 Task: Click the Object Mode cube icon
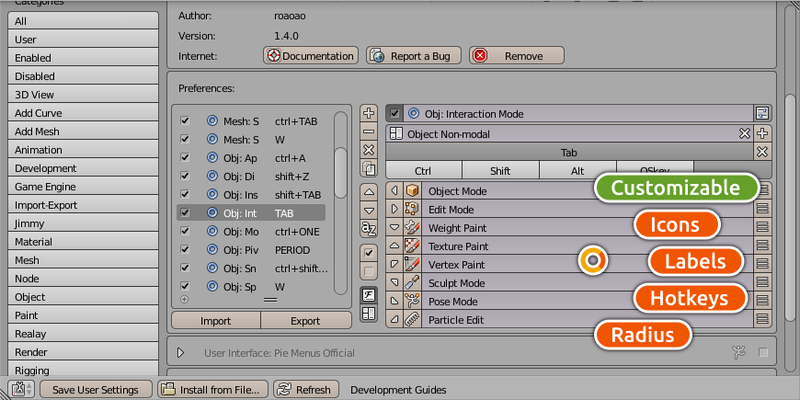[410, 191]
